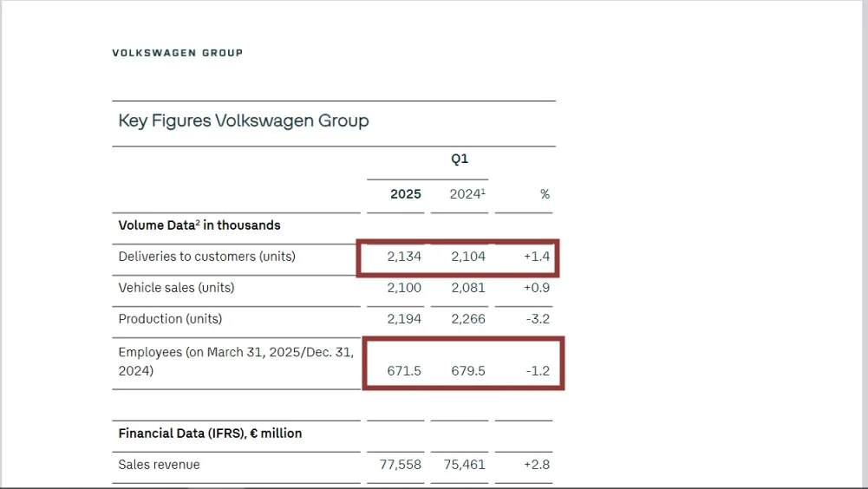Click the +1.4 deliveries percent change
The height and width of the screenshot is (489, 868).
(536, 257)
